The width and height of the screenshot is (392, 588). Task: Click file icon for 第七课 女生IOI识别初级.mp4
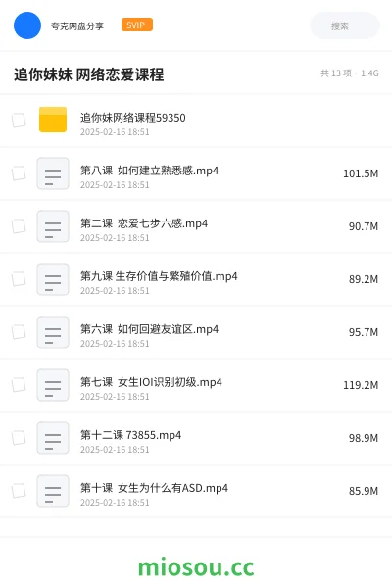coord(53,385)
